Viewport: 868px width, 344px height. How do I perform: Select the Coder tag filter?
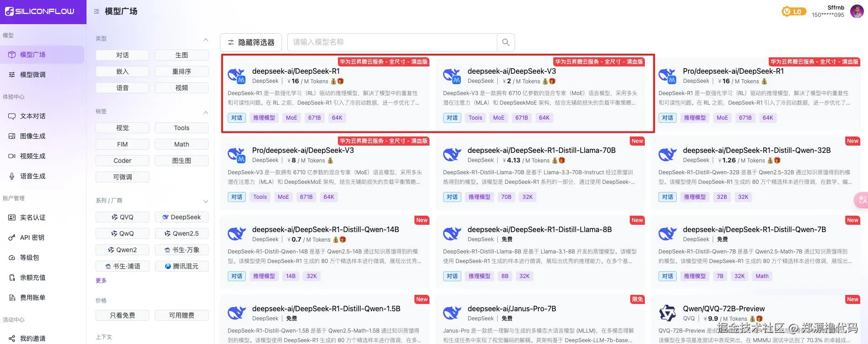tap(123, 161)
